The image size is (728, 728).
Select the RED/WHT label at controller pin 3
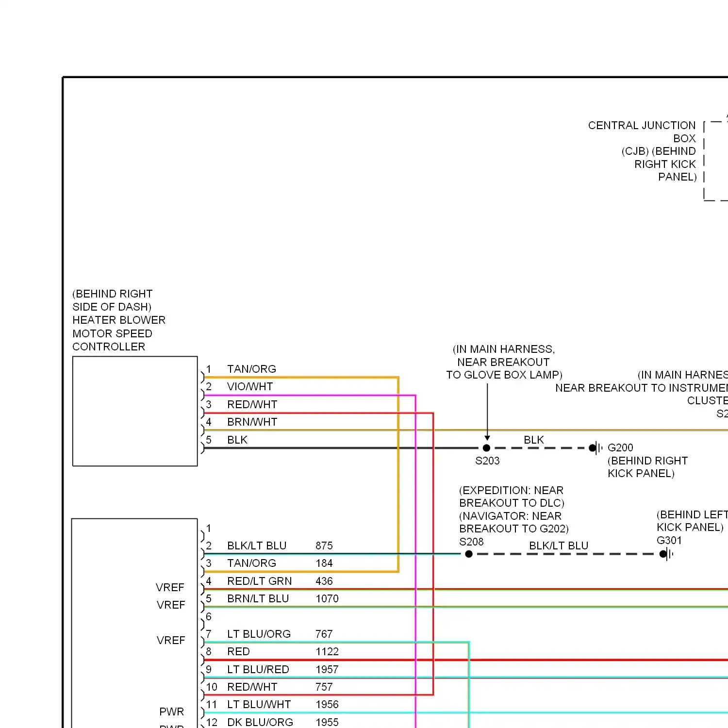tap(252, 404)
